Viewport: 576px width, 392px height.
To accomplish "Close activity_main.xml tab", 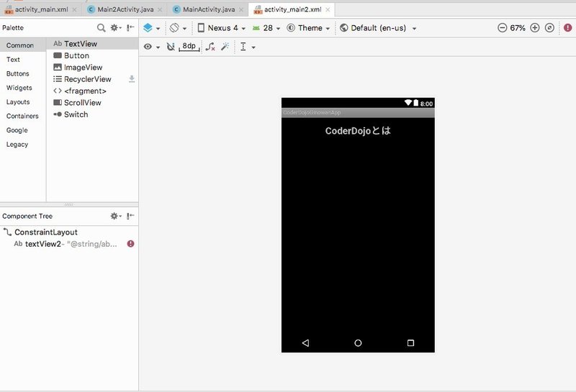I will (75, 9).
